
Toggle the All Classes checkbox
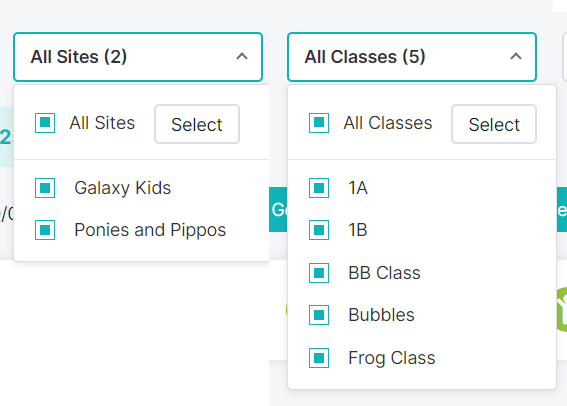[319, 123]
